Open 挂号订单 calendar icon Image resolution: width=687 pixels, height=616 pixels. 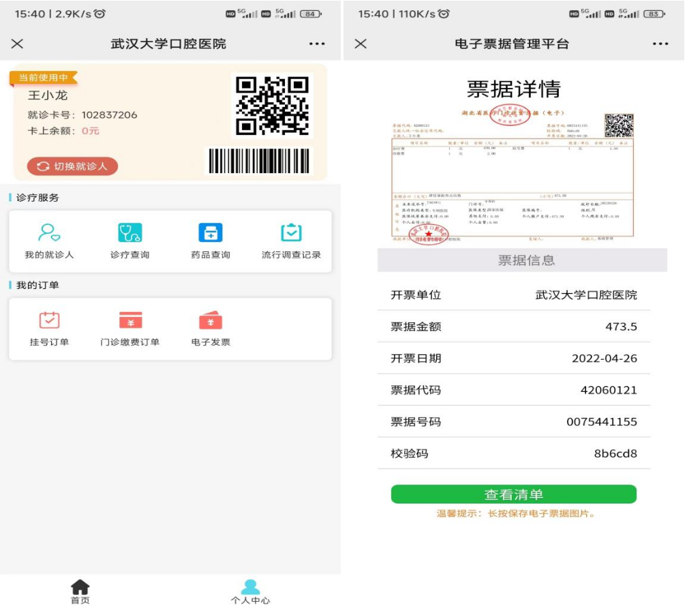pyautogui.click(x=49, y=320)
